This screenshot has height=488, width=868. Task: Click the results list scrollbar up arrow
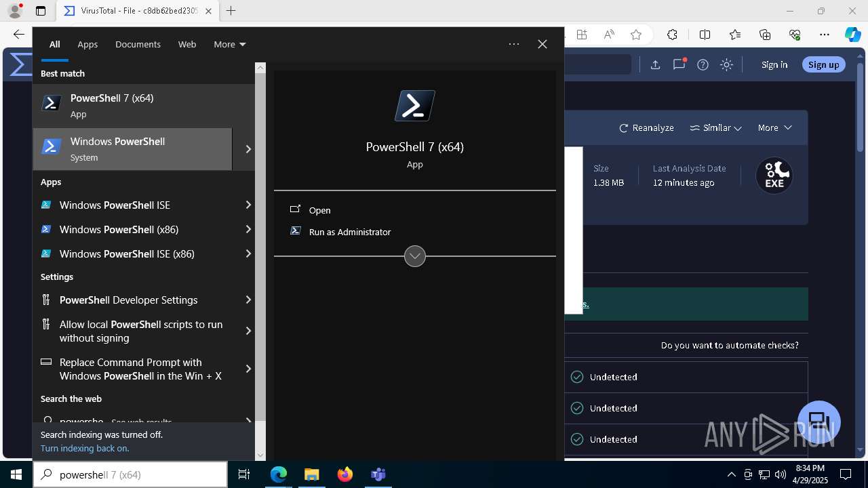point(260,68)
